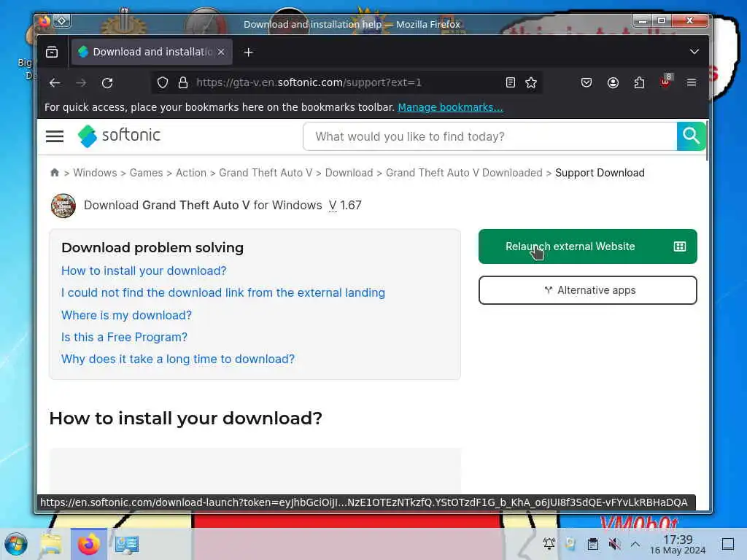Open the tracking protection shield icon

pyautogui.click(x=163, y=83)
